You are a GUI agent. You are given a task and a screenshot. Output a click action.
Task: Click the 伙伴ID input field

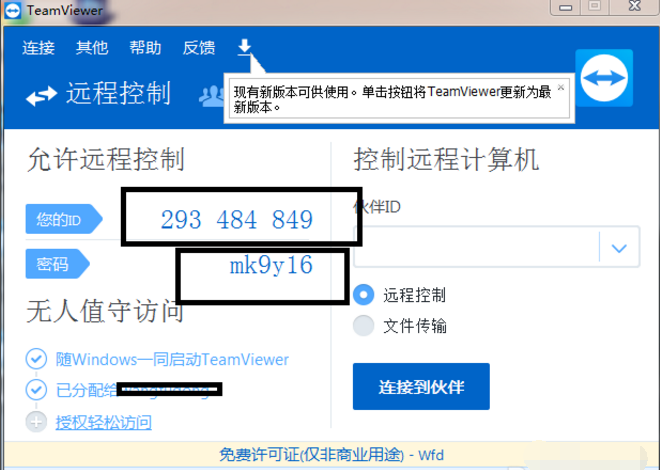(475, 248)
